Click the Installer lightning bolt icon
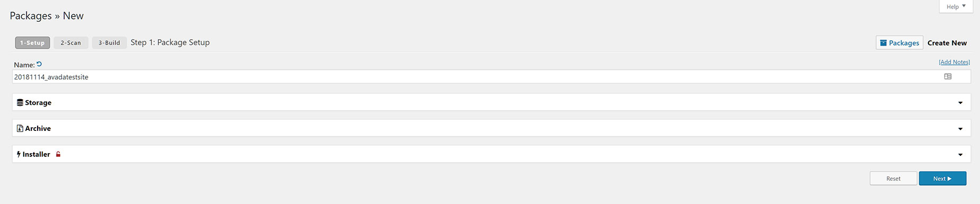This screenshot has width=980, height=204. click(19, 154)
